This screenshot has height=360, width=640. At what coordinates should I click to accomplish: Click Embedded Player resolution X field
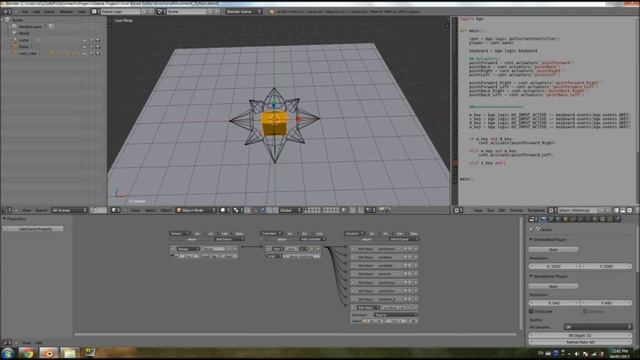[x=554, y=266]
